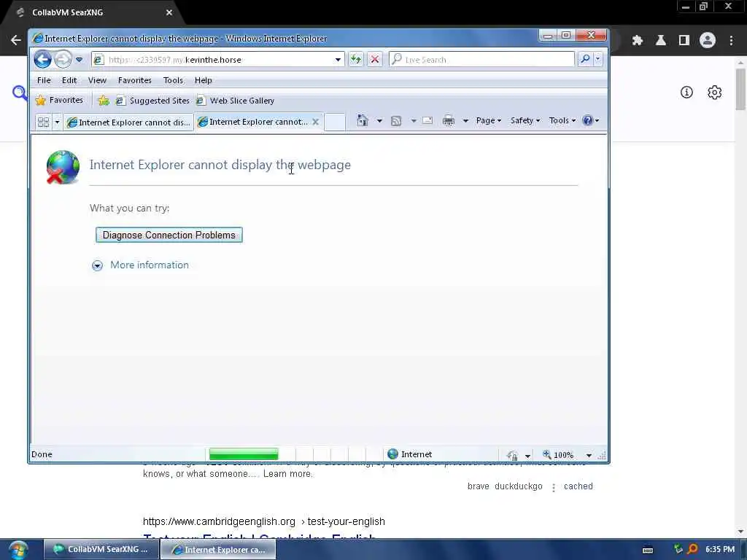This screenshot has height=560, width=747.
Task: Click the 6:35 PM system clock
Action: pos(720,549)
